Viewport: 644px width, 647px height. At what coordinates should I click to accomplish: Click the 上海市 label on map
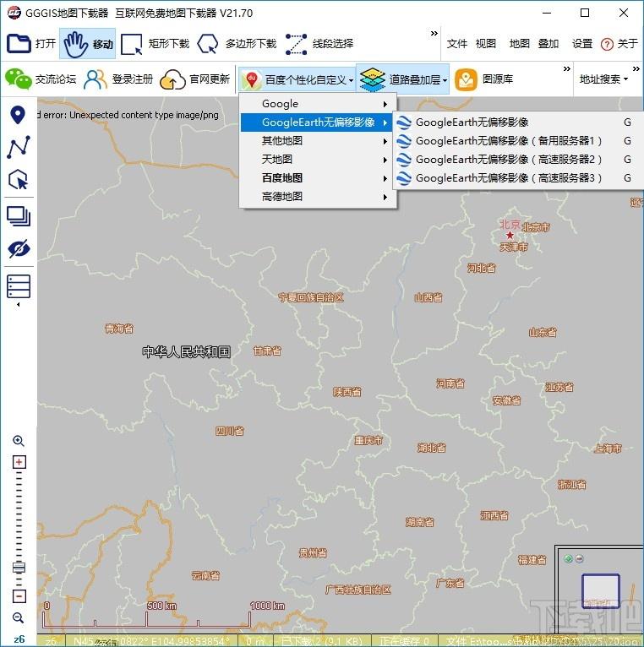point(608,449)
